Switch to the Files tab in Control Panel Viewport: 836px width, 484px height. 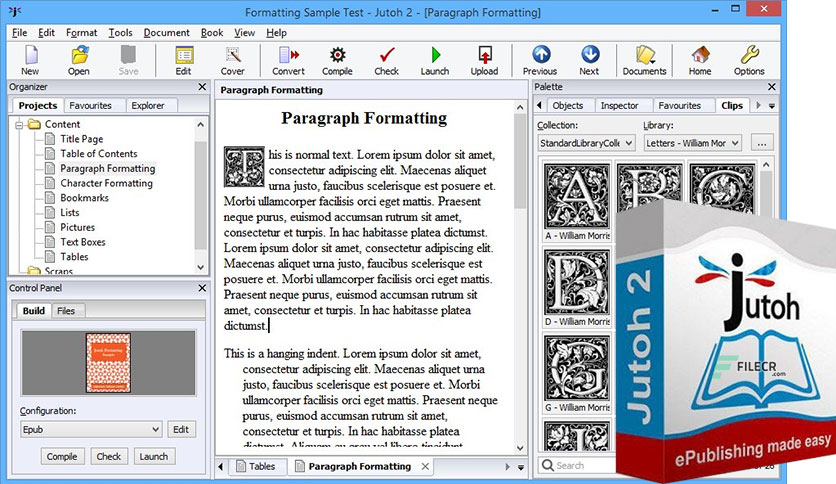[x=66, y=311]
